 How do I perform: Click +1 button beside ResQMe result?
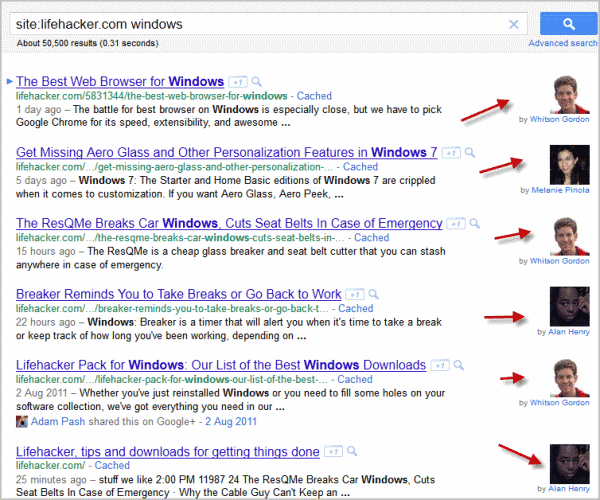[x=456, y=224]
